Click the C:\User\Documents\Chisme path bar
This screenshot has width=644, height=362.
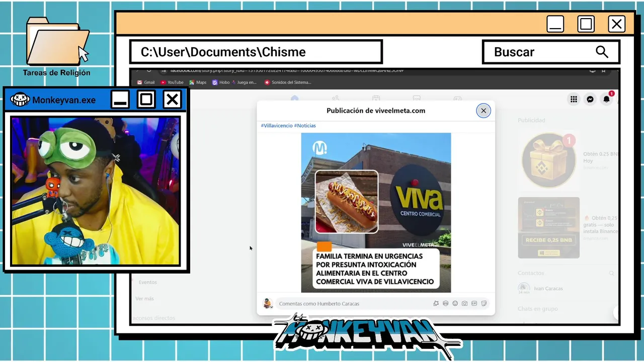click(x=256, y=52)
